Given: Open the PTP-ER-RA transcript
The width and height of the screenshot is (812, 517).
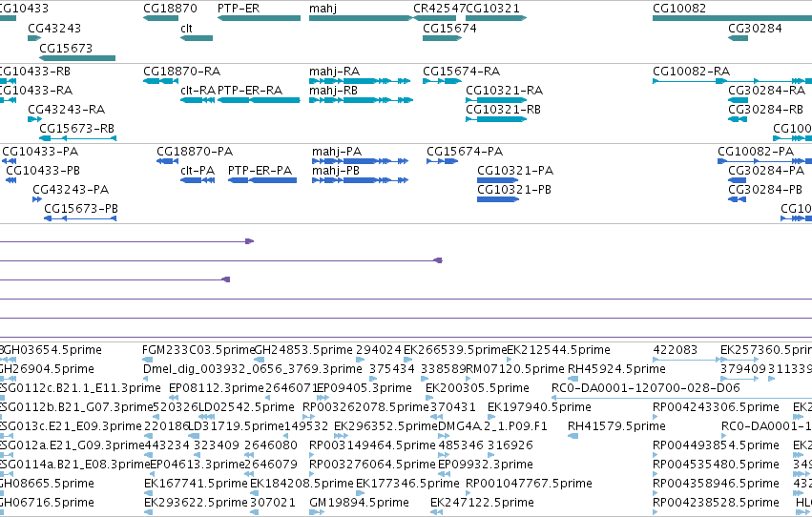Looking at the screenshot, I should [x=259, y=100].
